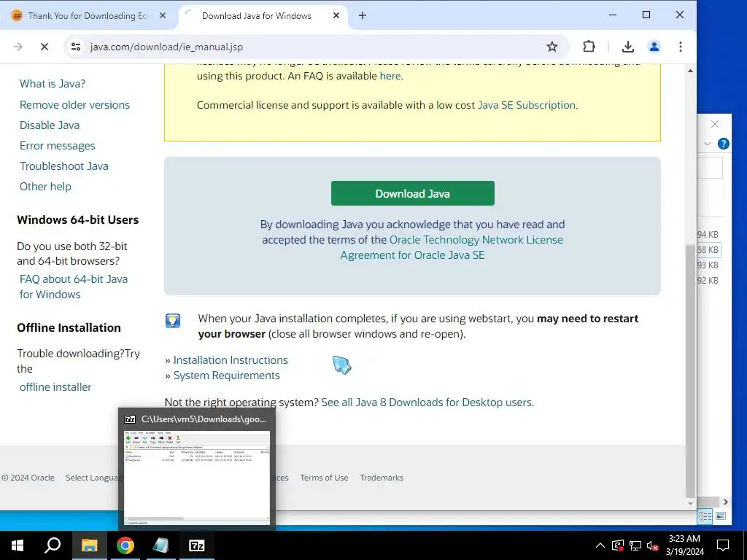Open the Chrome three-dot menu
Viewport: 747px width, 560px height.
coord(681,47)
